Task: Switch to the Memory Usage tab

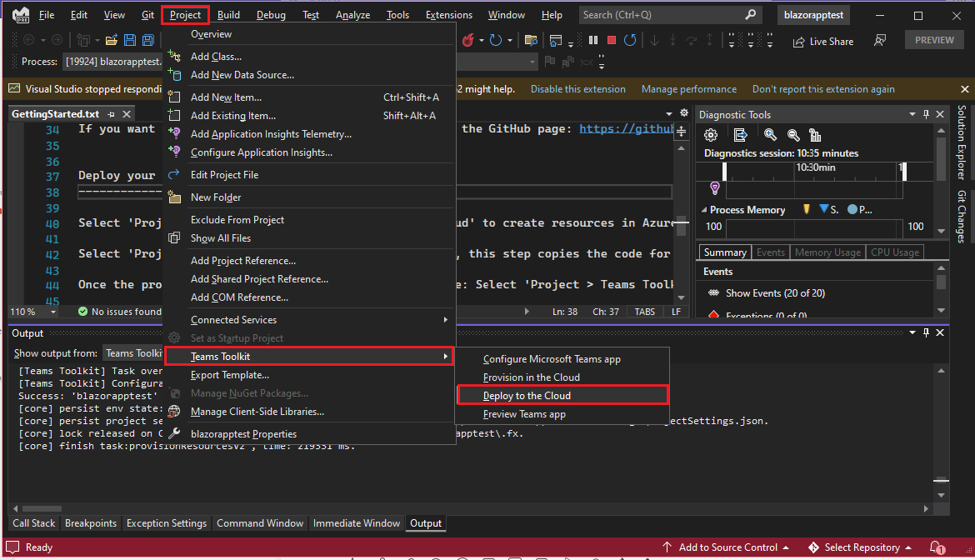Action: pos(827,252)
